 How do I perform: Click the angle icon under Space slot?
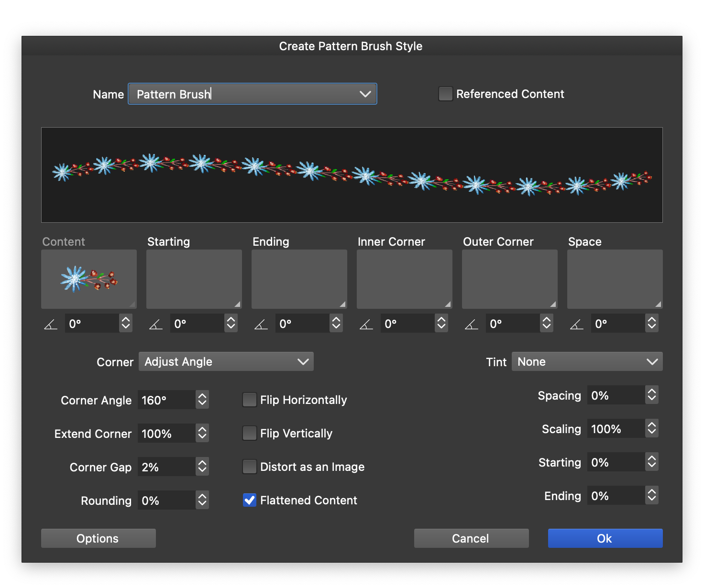[577, 325]
